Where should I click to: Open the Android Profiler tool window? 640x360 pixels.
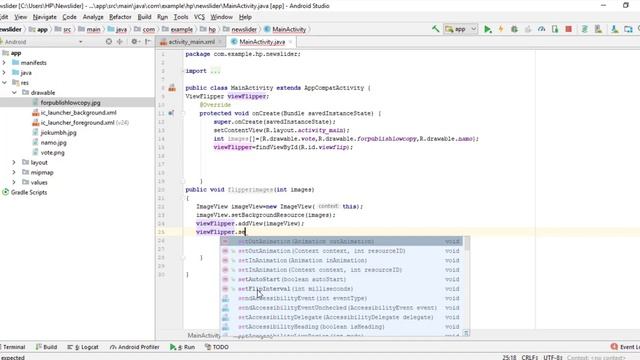coord(134,347)
